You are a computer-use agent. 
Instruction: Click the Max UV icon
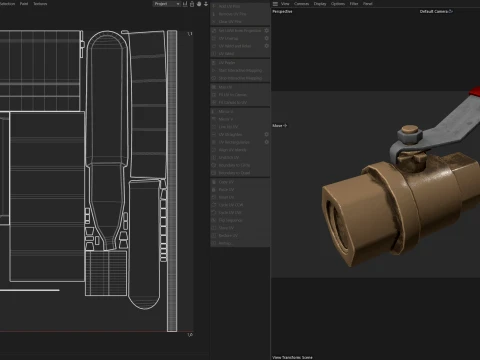(214, 87)
